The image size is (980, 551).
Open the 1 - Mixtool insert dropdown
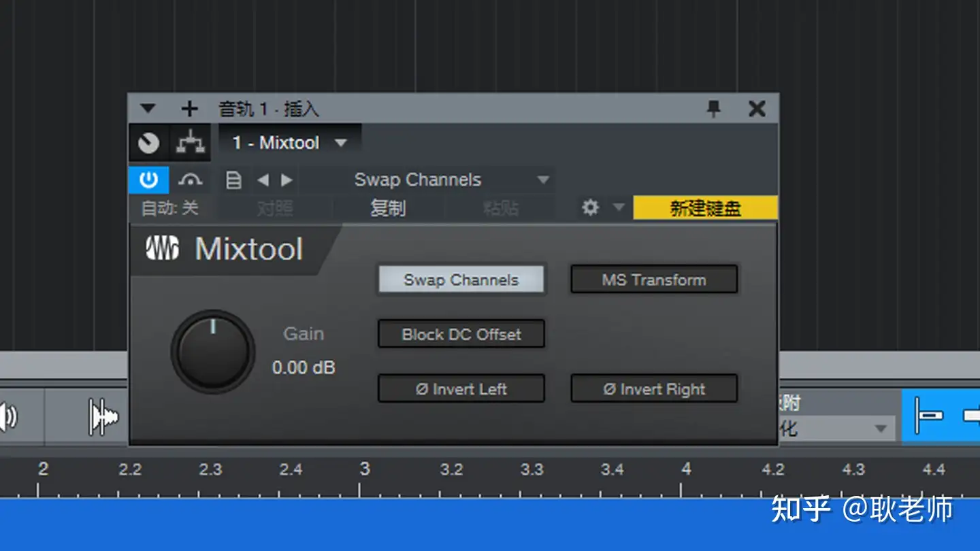290,143
